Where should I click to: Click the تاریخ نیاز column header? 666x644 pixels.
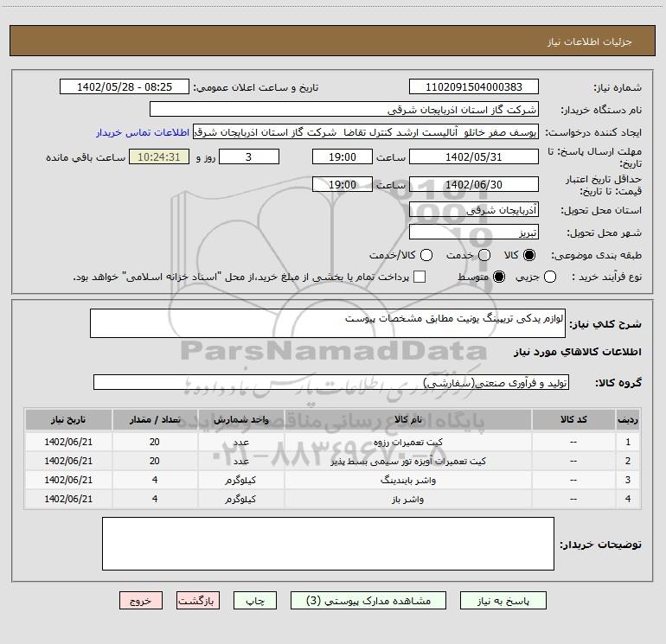tap(68, 419)
